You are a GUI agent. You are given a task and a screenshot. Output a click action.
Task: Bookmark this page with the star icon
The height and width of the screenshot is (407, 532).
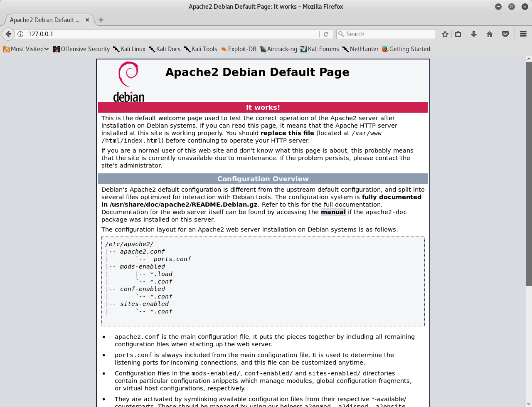point(445,34)
